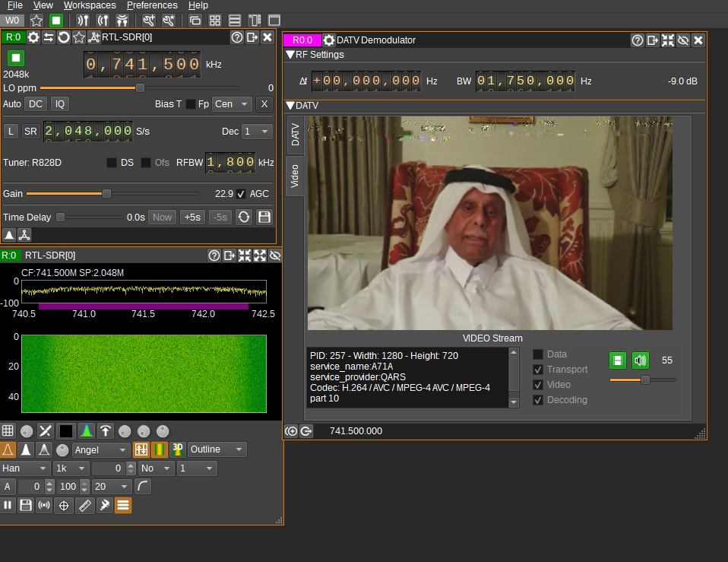
Task: Enable the DS direct sampling checkbox
Action: click(x=112, y=163)
